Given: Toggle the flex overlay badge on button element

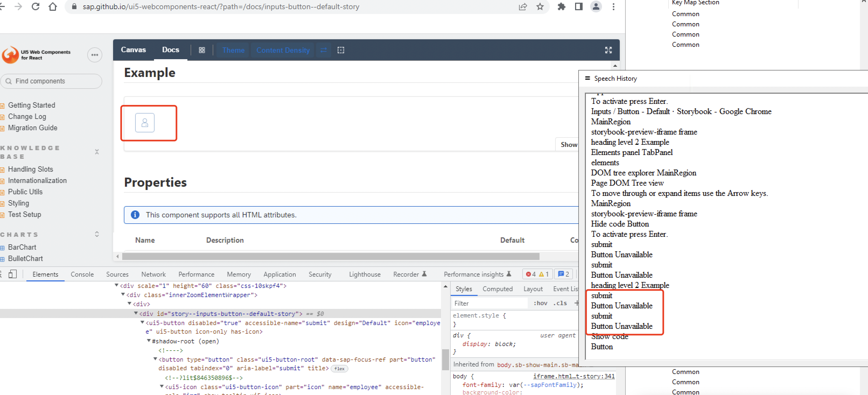Looking at the screenshot, I should (339, 368).
